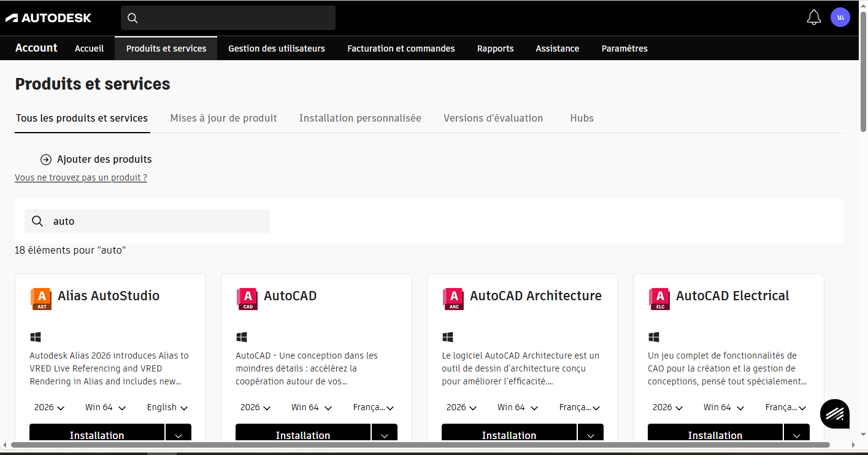The width and height of the screenshot is (868, 455).
Task: Open the Gestion des utilisateurs menu
Action: [276, 49]
